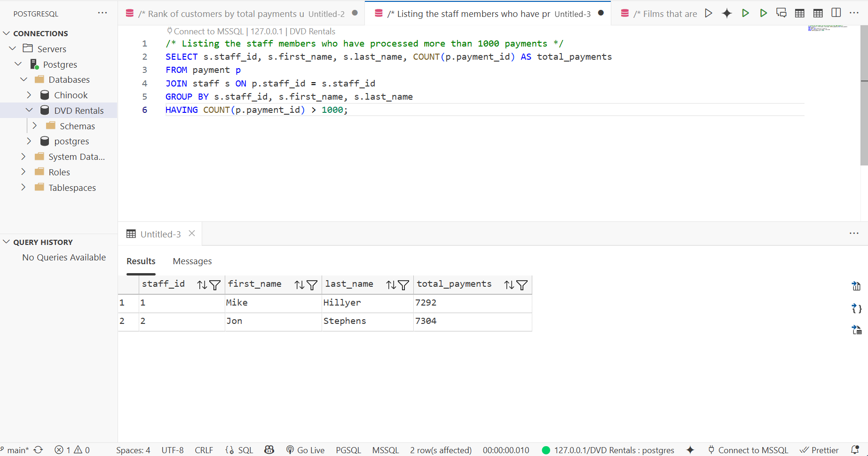The width and height of the screenshot is (868, 456).
Task: Click the Spaces: 4 indentation setting
Action: (x=133, y=450)
